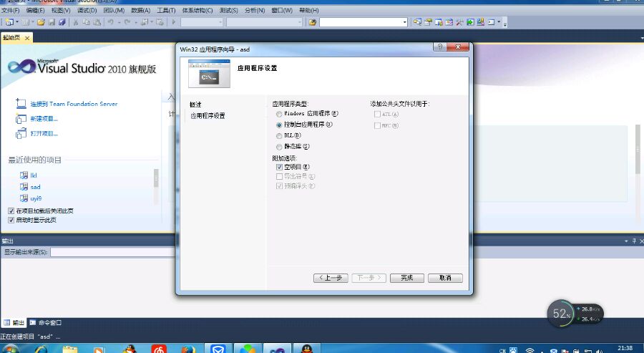Select Overview in the wizard sidebar
Image resolution: width=644 pixels, height=353 pixels.
click(x=195, y=105)
